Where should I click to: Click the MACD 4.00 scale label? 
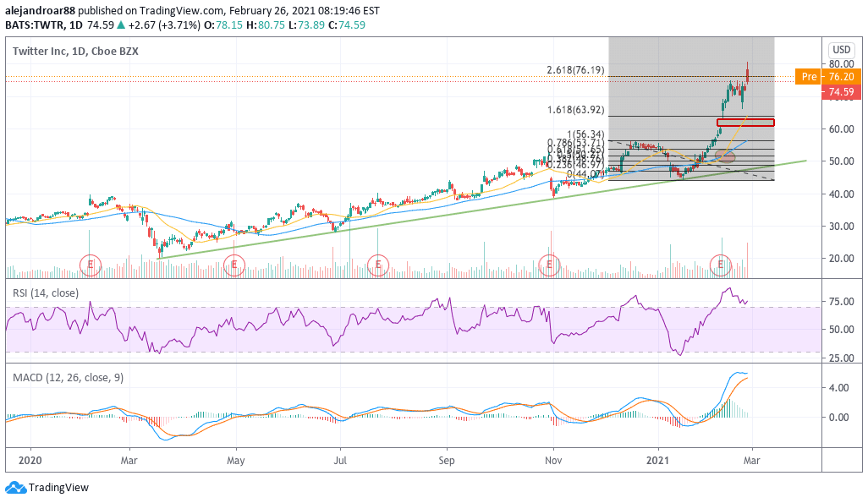[x=839, y=388]
